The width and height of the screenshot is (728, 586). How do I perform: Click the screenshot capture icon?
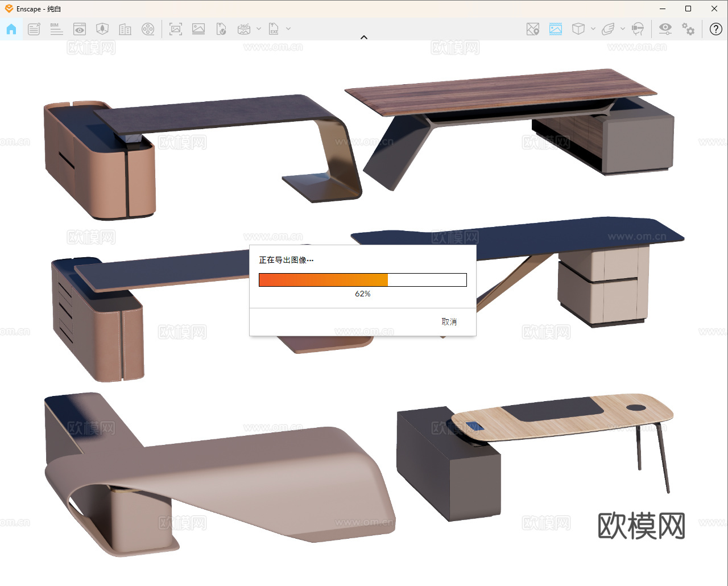pos(176,29)
